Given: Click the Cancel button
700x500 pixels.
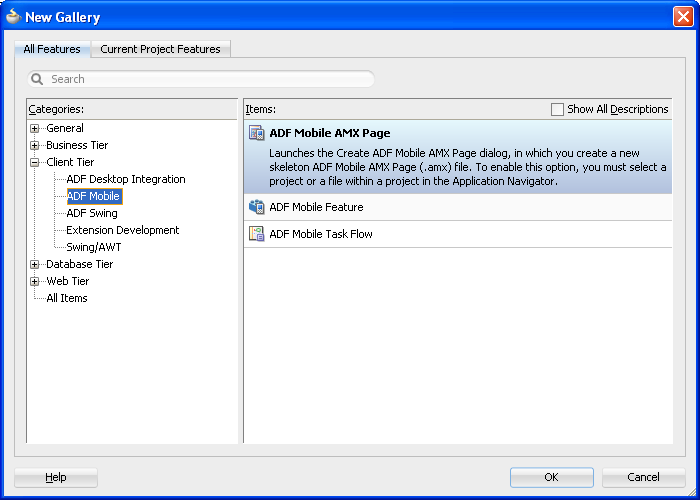Looking at the screenshot, I should [643, 477].
